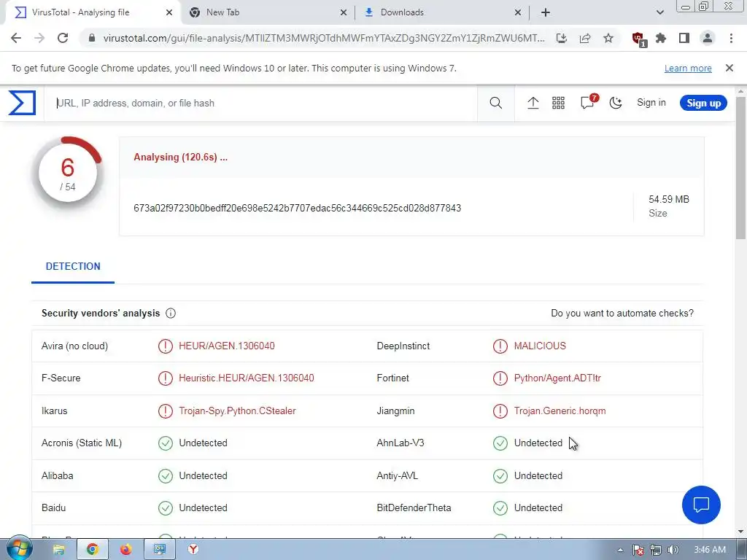747x560 pixels.
Task: Open the extensions puzzle icon
Action: click(x=661, y=38)
